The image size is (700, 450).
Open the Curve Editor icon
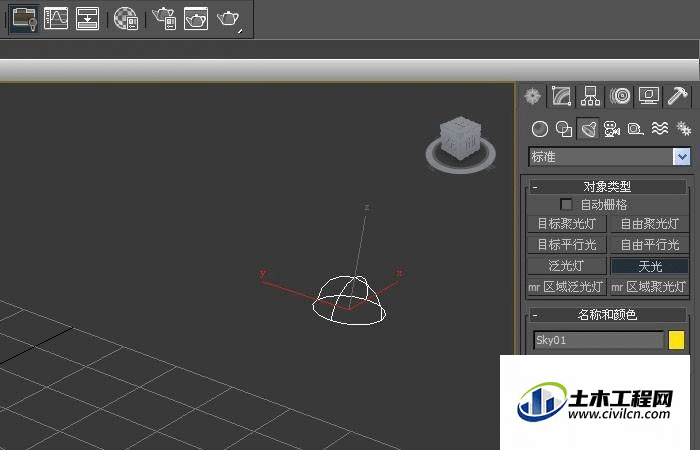56,18
